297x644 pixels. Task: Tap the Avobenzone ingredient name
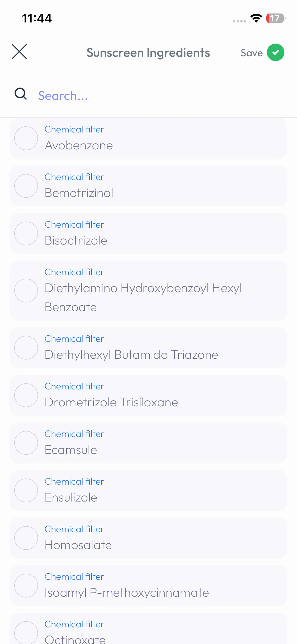pyautogui.click(x=79, y=145)
